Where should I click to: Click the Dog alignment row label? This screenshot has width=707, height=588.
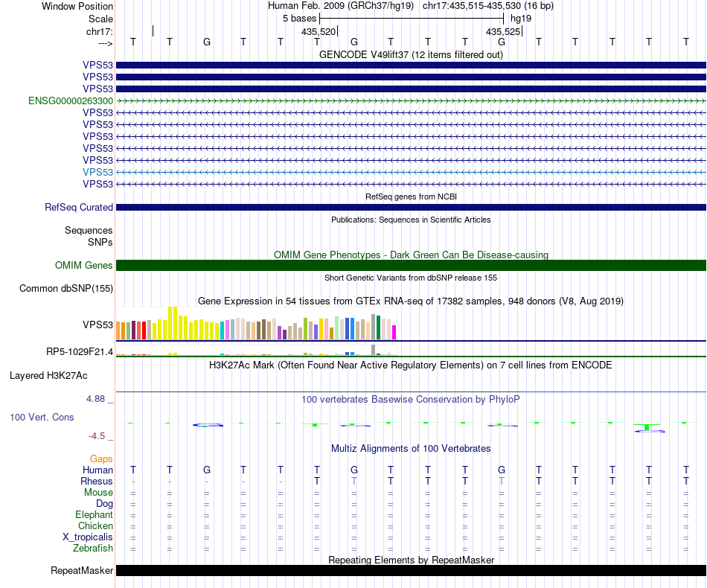coord(104,504)
